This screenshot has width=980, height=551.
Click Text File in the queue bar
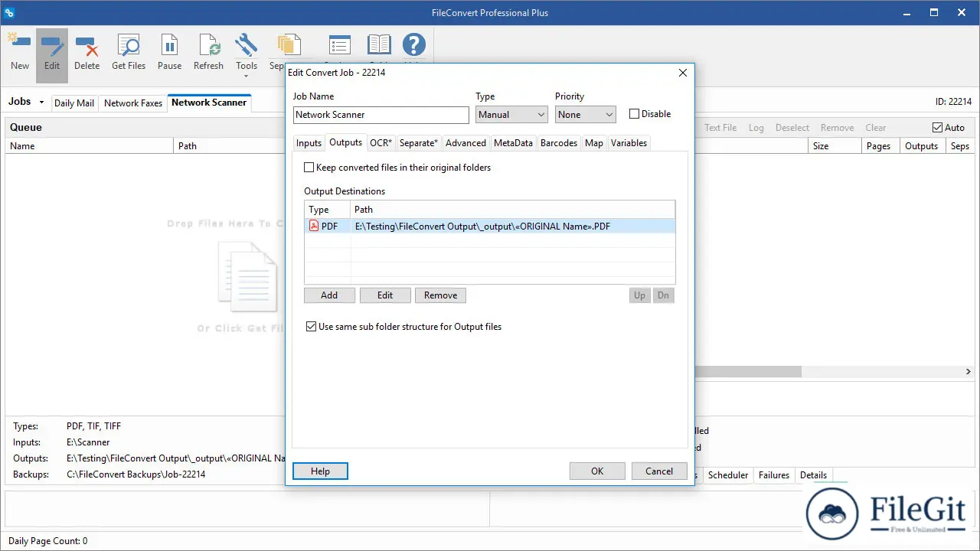pyautogui.click(x=720, y=128)
